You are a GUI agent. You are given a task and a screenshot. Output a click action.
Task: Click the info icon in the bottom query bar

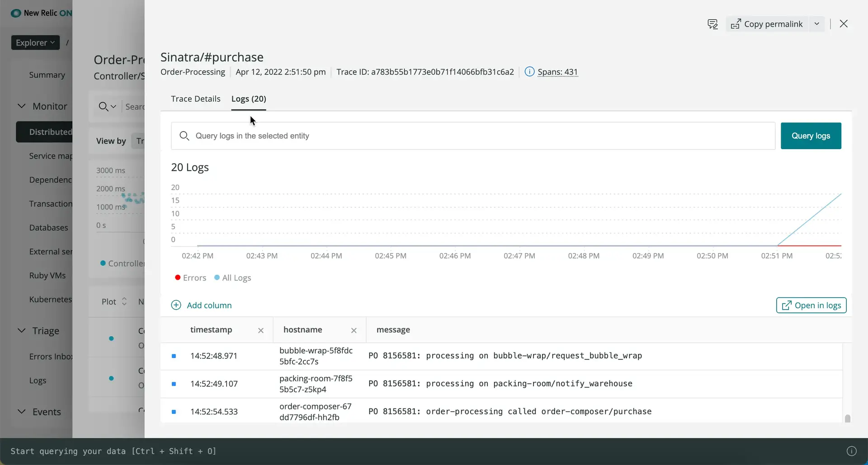851,451
